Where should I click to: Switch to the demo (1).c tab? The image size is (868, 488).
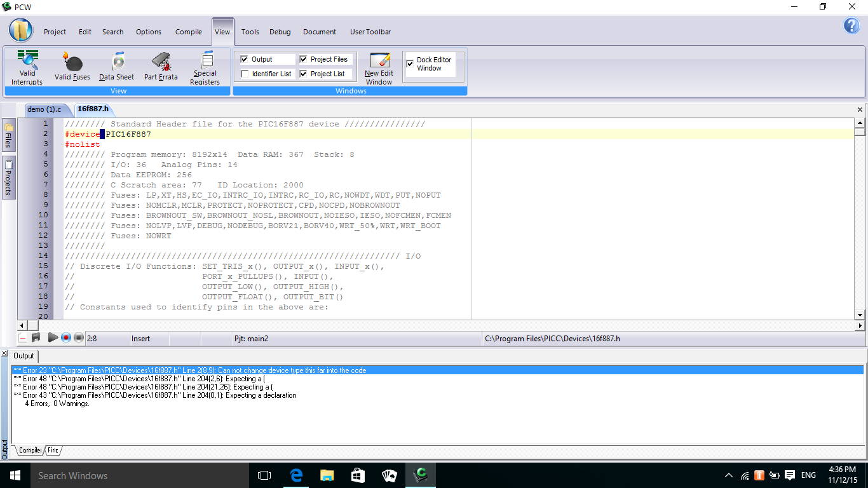pyautogui.click(x=44, y=109)
